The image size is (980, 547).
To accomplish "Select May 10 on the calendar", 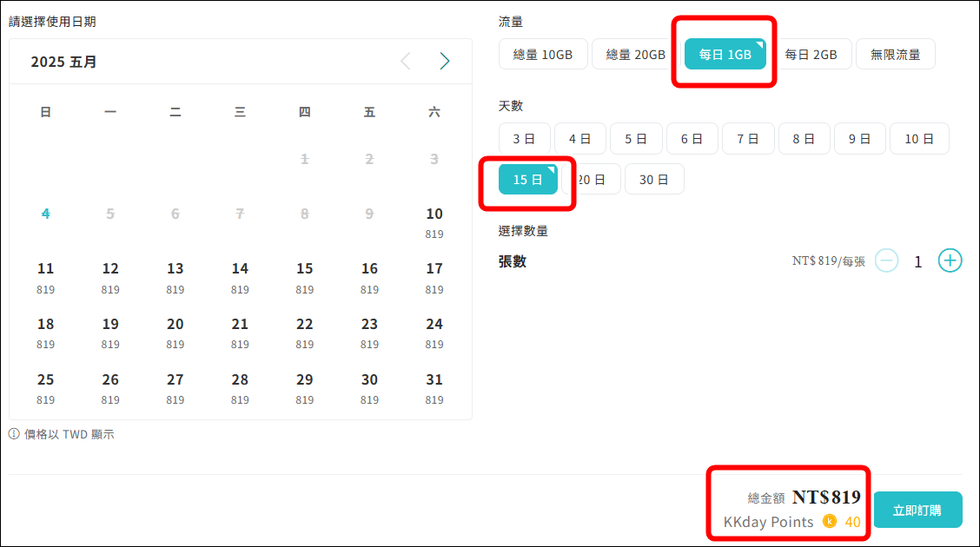I will coord(434,221).
